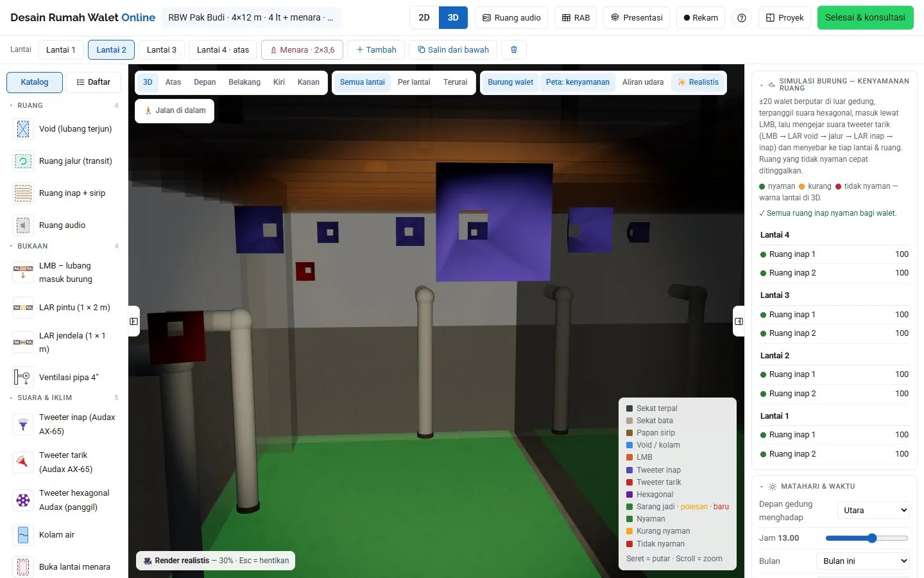924x578 pixels.
Task: Click Selesai & konsultasi button
Action: click(865, 18)
